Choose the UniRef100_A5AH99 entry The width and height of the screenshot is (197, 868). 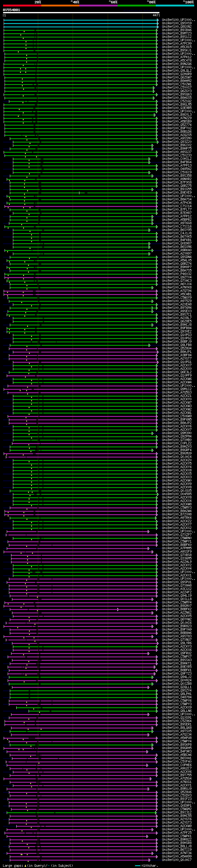177,856
